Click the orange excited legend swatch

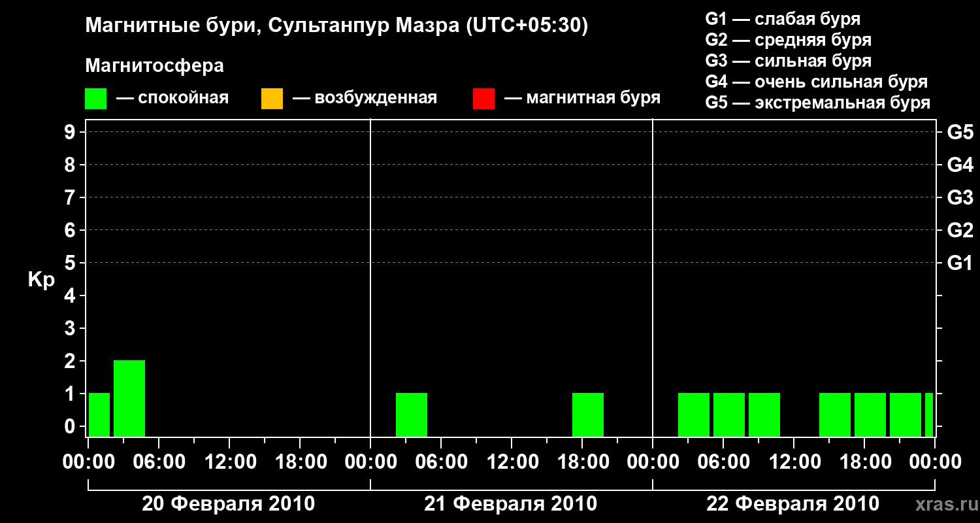(x=272, y=99)
